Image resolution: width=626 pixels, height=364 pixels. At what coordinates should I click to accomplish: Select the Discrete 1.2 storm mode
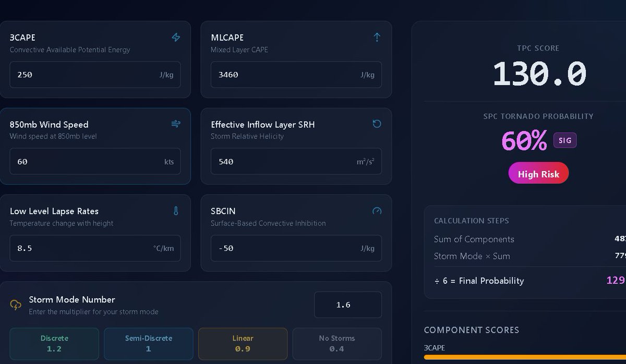point(54,344)
